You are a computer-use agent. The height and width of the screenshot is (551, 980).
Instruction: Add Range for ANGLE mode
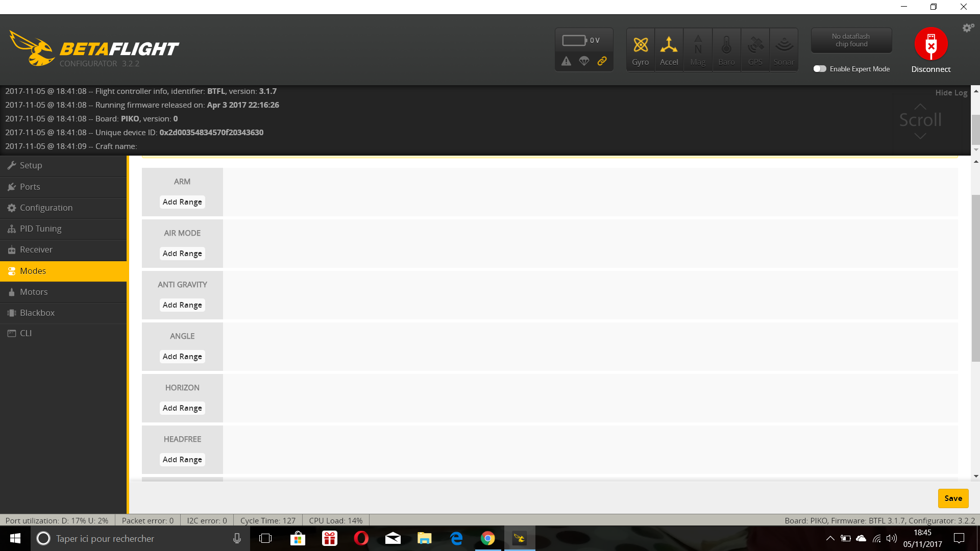[x=182, y=357]
